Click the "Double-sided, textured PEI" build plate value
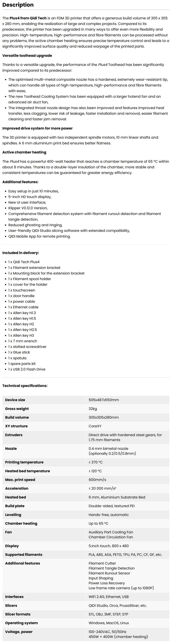This screenshot has height=644, width=172. click(111, 506)
